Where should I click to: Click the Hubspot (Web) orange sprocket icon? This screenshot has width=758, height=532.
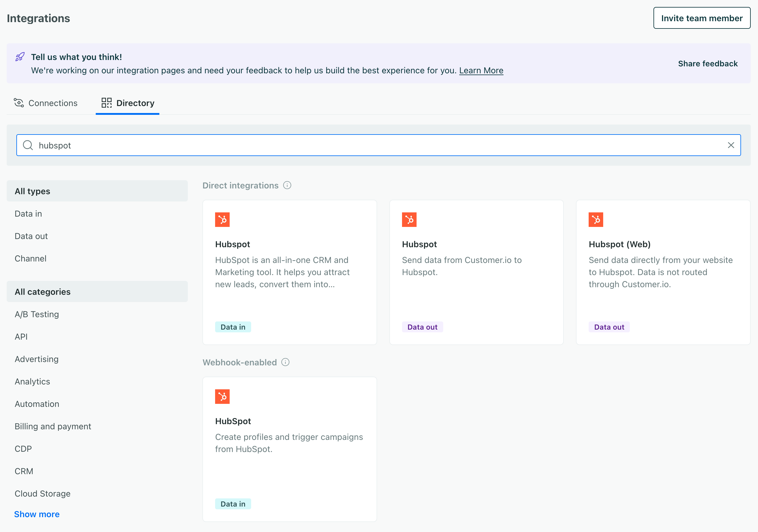[596, 219]
